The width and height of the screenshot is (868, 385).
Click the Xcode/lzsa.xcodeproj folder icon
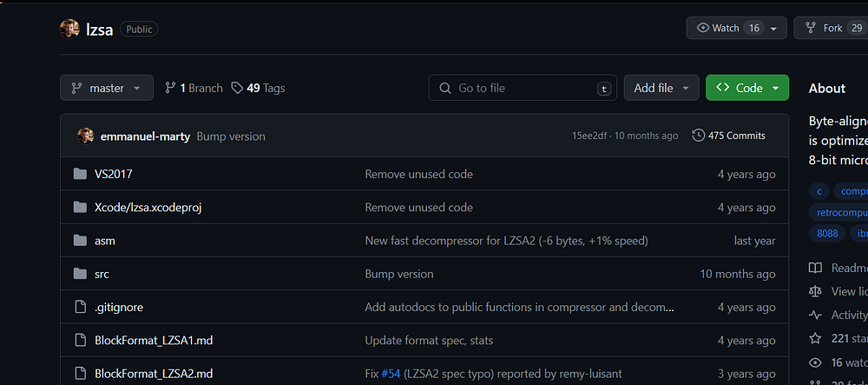tap(80, 207)
